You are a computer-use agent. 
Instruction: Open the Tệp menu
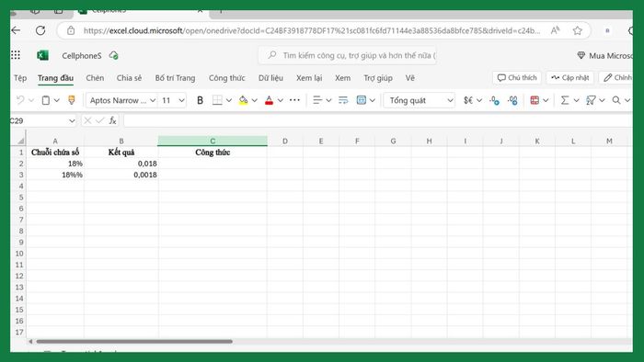[20, 78]
